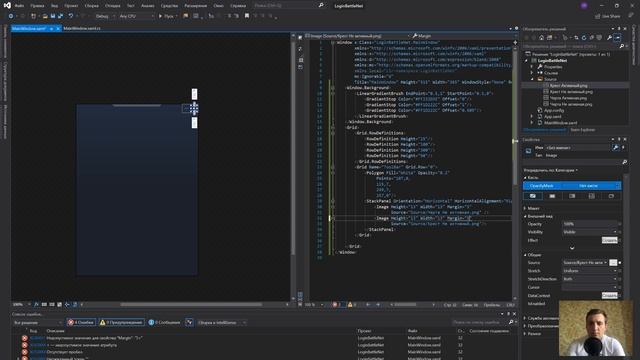Screen dimensions: 640x360
Task: Open the designer zoom level dropdown
Action: [x=22, y=304]
